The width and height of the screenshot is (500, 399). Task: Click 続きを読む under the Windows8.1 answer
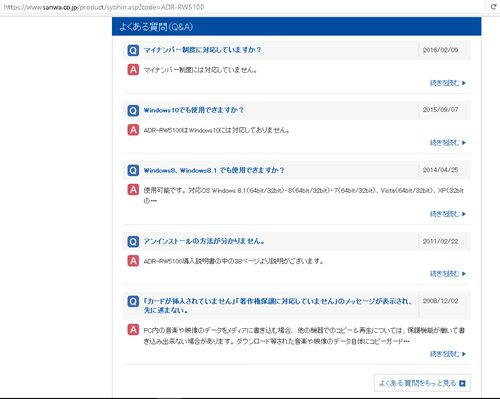(x=448, y=214)
